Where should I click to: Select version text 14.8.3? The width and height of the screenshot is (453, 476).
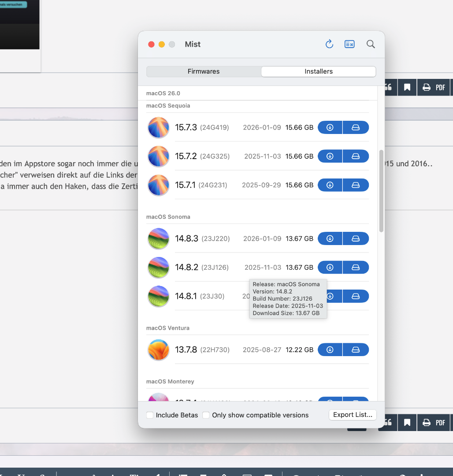186,238
